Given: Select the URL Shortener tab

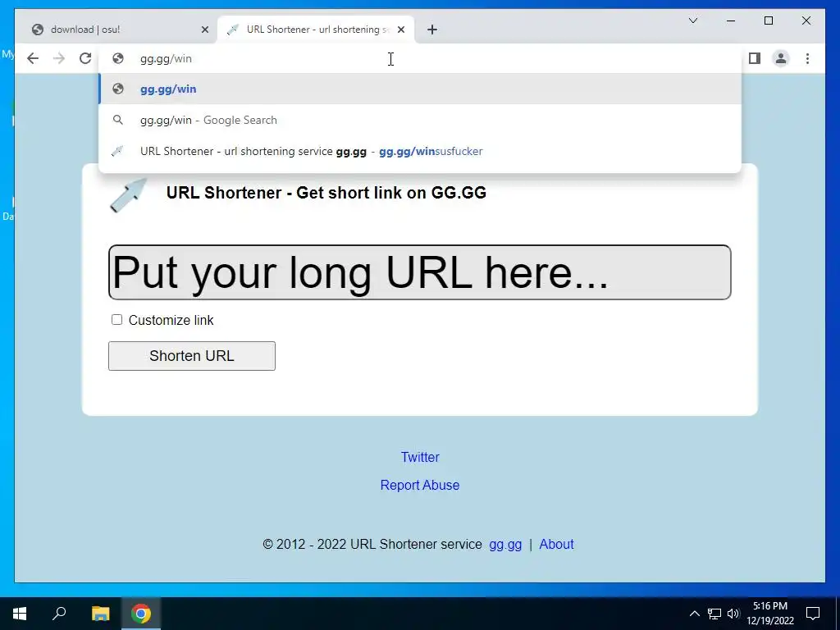Looking at the screenshot, I should [316, 30].
